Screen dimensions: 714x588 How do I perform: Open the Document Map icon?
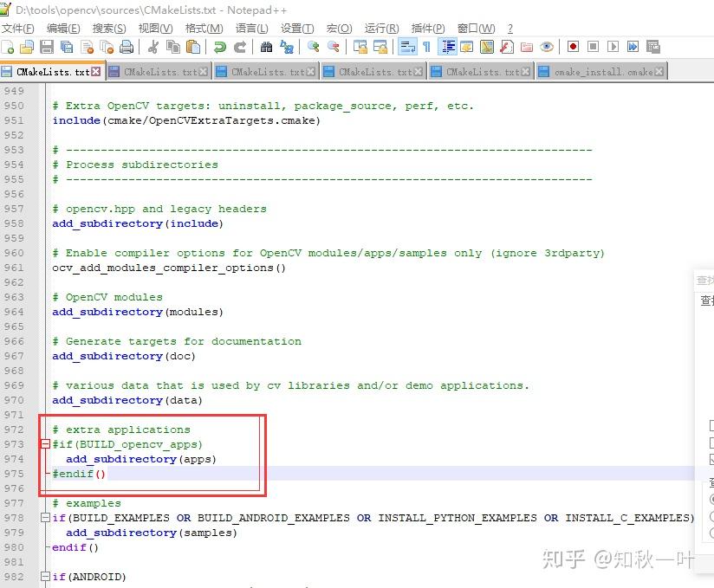[x=487, y=47]
